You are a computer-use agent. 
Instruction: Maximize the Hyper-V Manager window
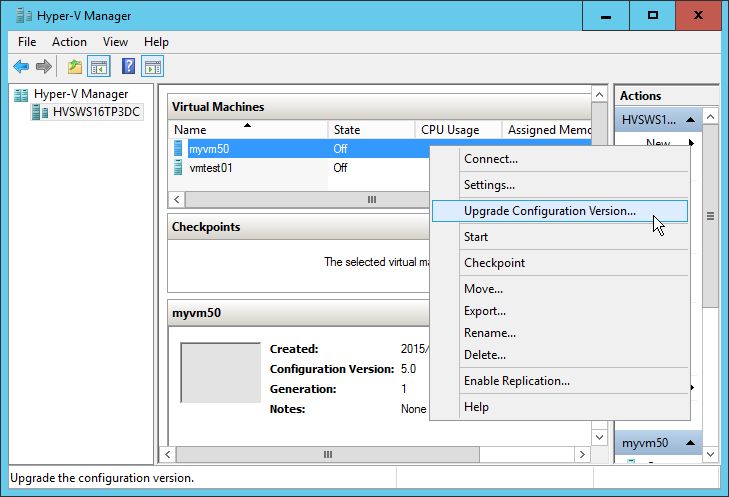tap(653, 15)
